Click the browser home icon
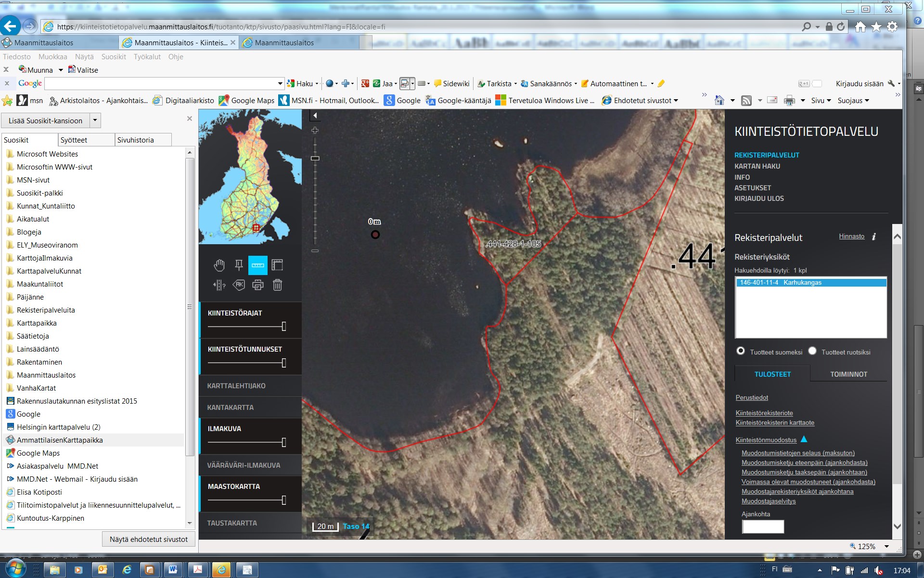Viewport: 924px width, 578px height. click(860, 27)
